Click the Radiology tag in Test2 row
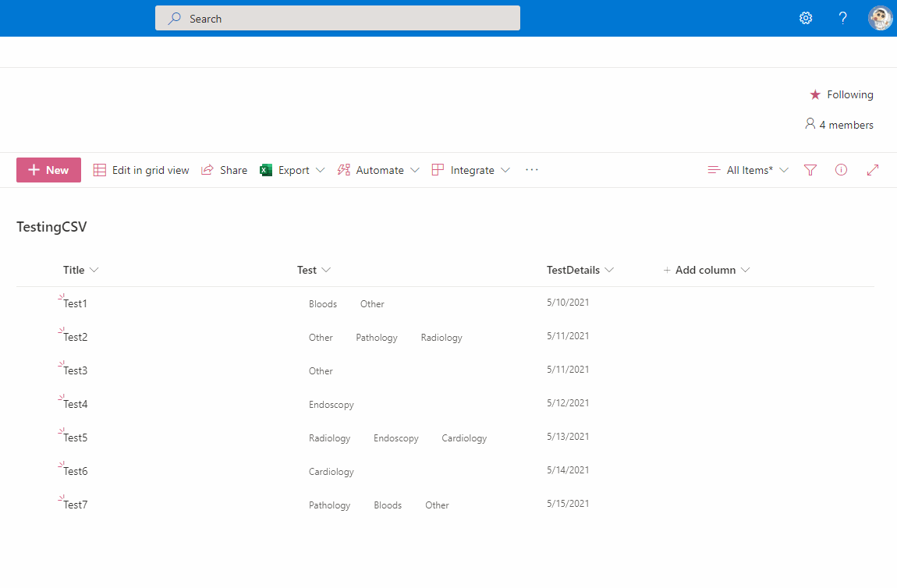The width and height of the screenshot is (897, 588). click(441, 338)
